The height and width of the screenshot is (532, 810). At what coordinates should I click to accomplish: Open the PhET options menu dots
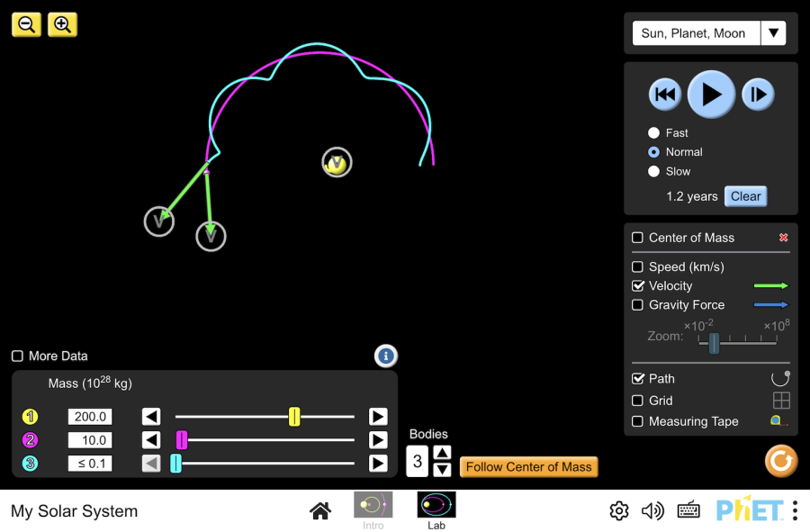[x=795, y=510]
